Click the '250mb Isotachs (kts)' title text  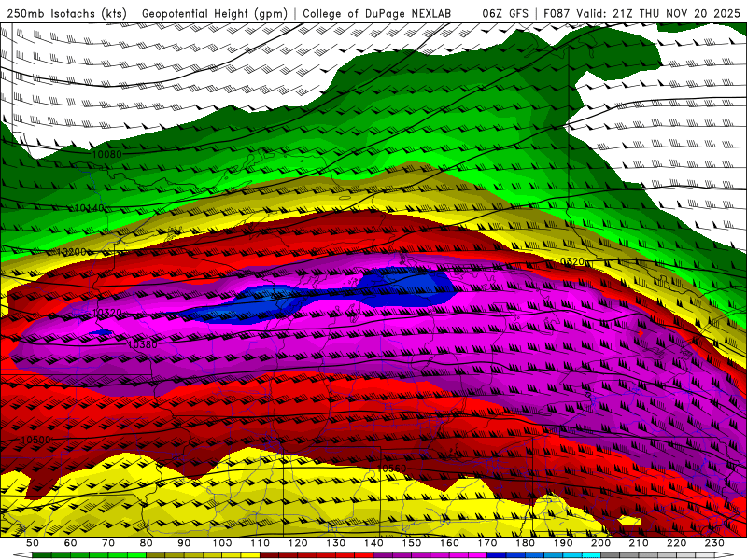click(x=66, y=14)
